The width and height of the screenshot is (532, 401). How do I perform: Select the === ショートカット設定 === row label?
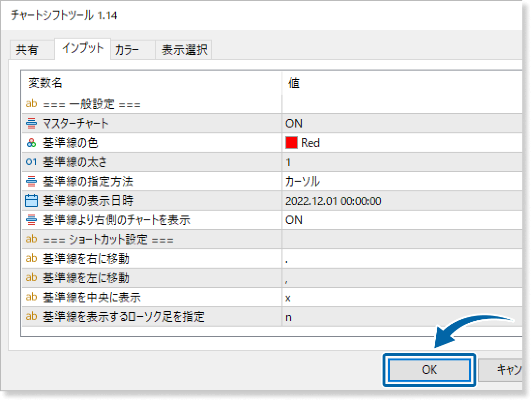108,240
